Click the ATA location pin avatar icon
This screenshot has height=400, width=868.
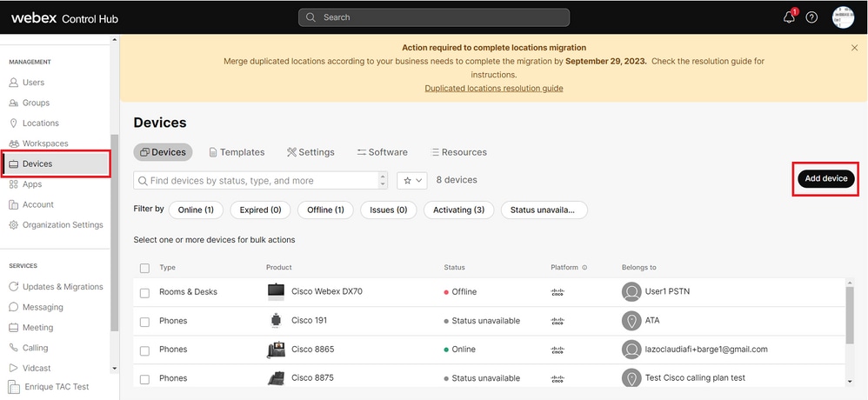point(631,320)
